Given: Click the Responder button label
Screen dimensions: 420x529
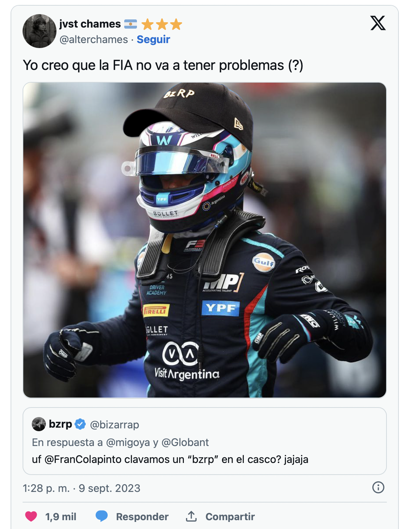Looking at the screenshot, I should (x=142, y=517).
